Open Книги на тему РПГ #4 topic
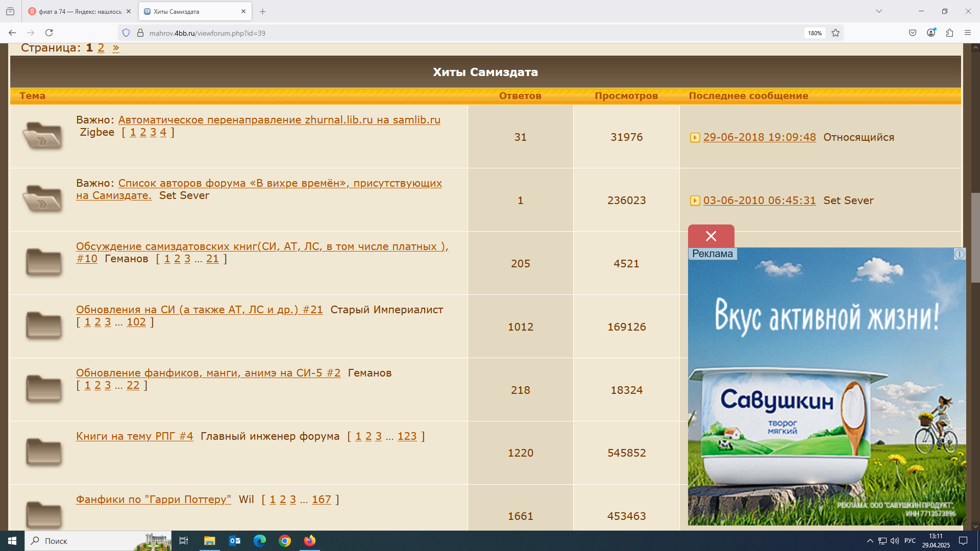 135,436
